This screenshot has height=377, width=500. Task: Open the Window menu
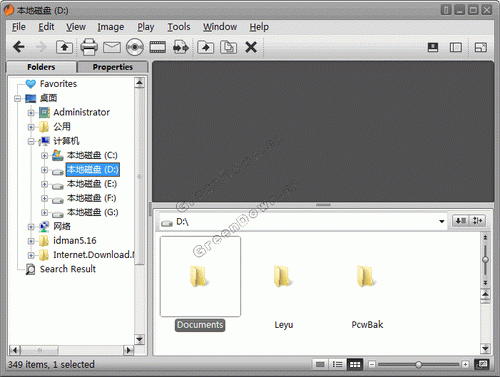tap(220, 27)
